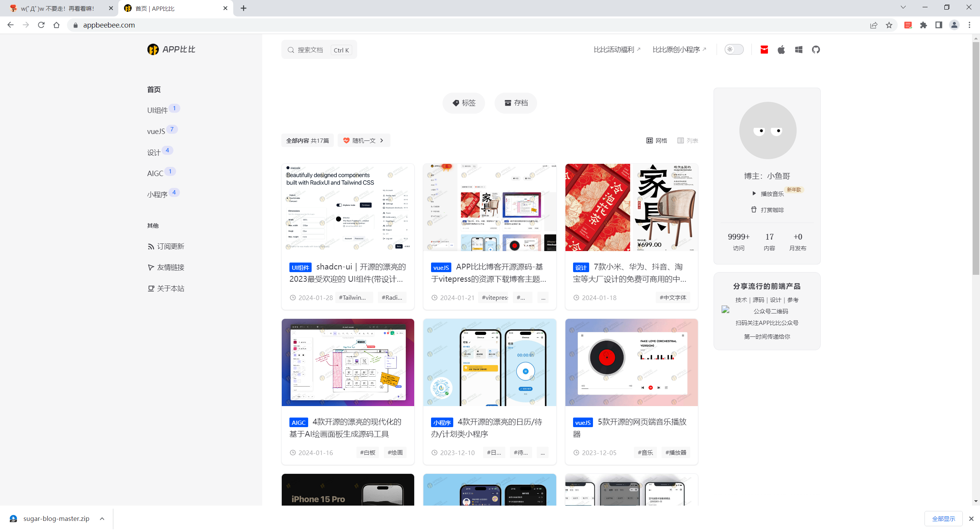Click the browser home icon
The height and width of the screenshot is (532, 980).
click(57, 25)
